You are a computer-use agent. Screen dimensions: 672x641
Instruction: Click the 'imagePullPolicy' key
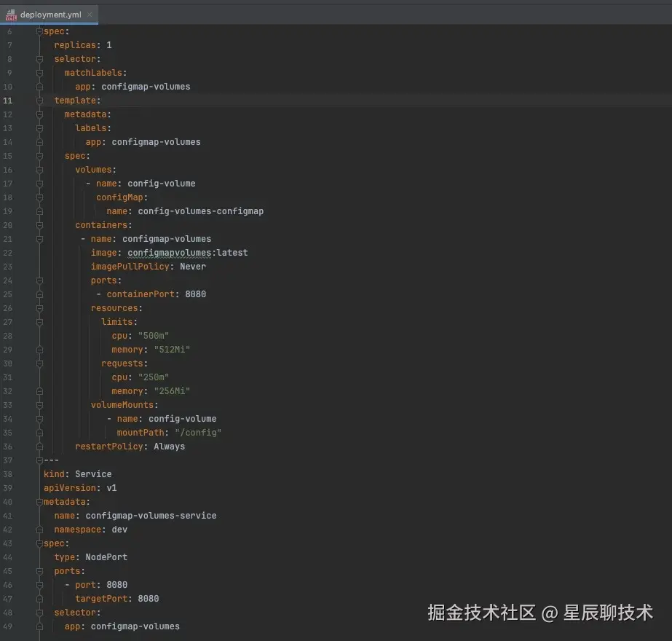[x=130, y=267]
